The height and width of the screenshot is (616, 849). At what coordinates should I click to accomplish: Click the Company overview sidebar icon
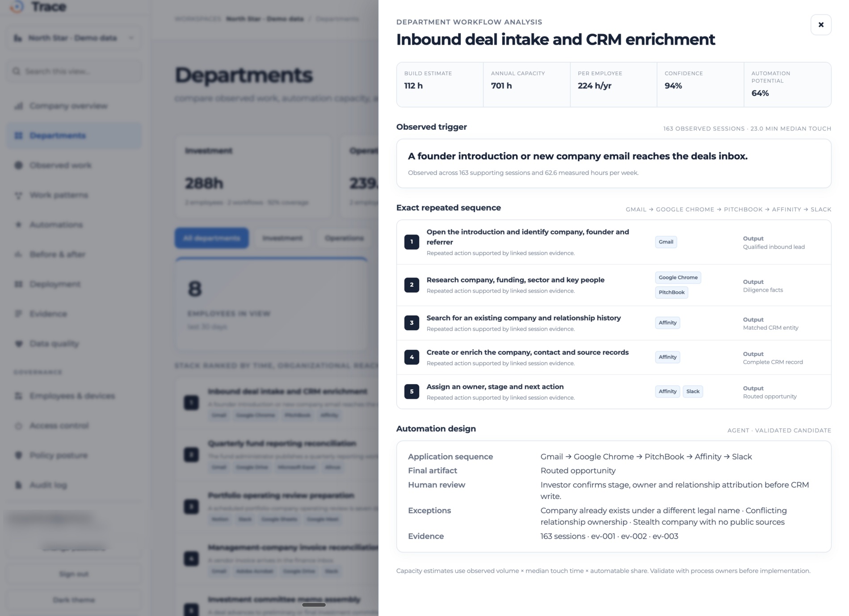point(18,106)
